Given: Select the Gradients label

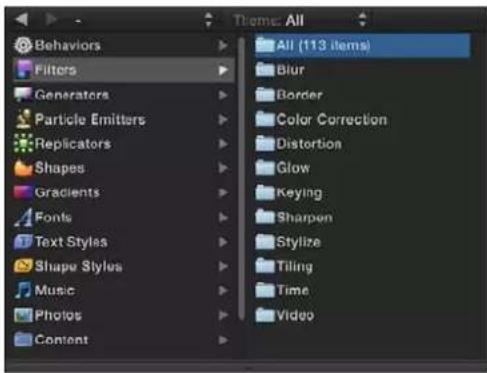Looking at the screenshot, I should [x=67, y=193].
